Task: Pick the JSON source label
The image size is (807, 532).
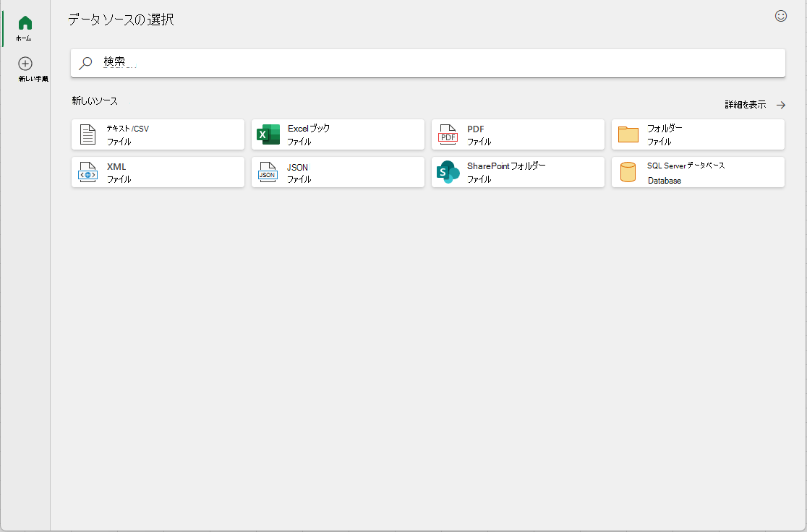Action: tap(297, 167)
